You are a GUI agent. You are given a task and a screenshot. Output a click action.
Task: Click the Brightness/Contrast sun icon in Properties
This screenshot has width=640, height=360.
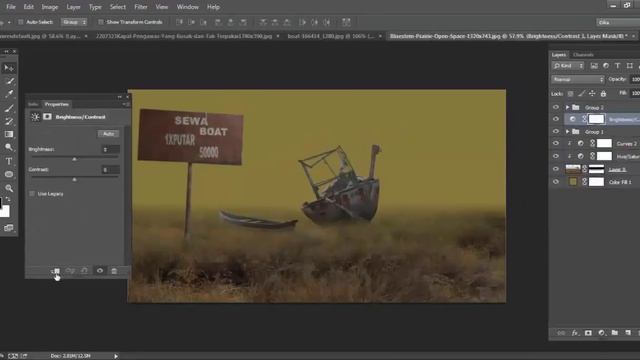click(36, 117)
